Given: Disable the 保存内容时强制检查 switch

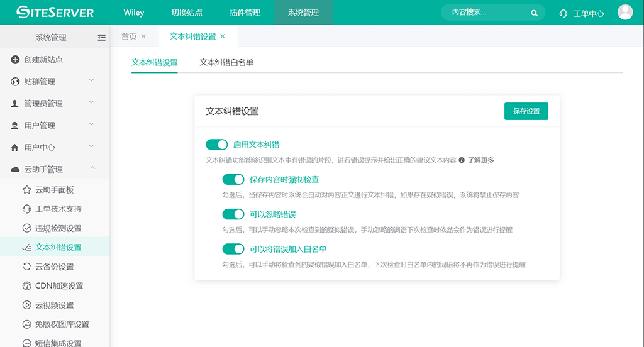Looking at the screenshot, I should click(233, 179).
